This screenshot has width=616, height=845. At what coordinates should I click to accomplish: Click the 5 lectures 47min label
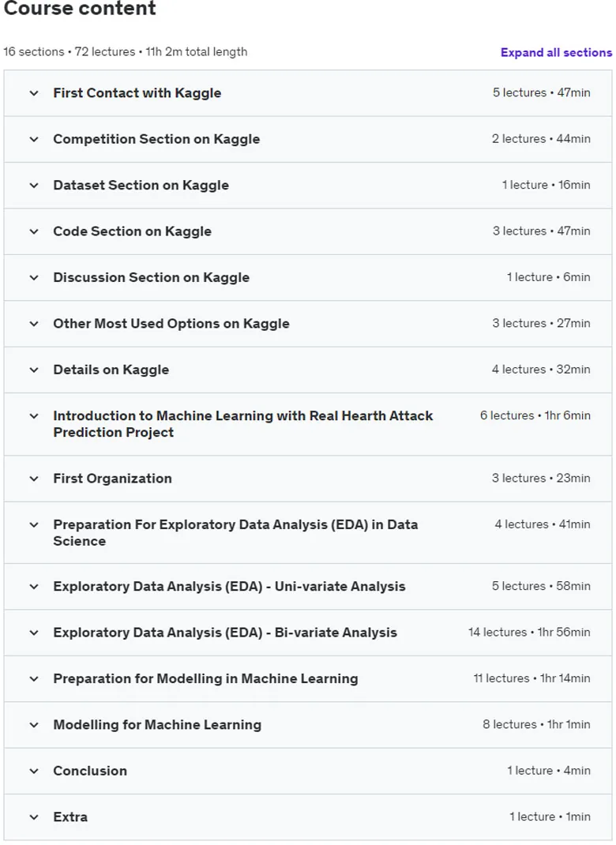click(541, 92)
